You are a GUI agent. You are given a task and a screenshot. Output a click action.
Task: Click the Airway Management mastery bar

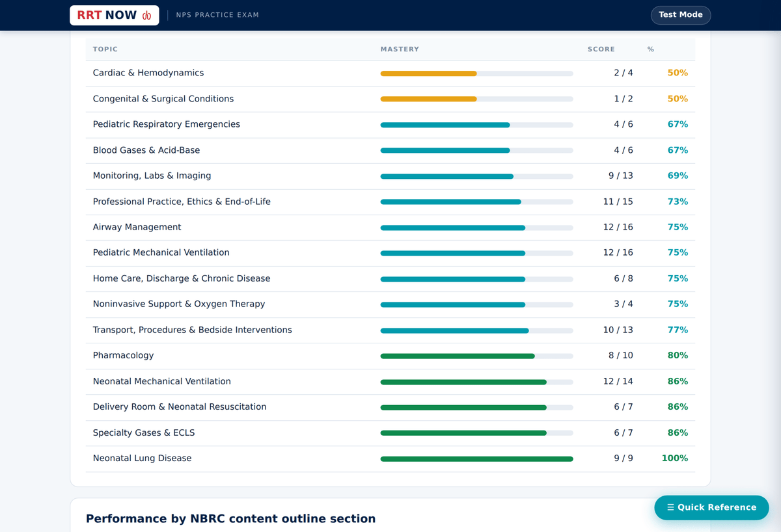477,228
